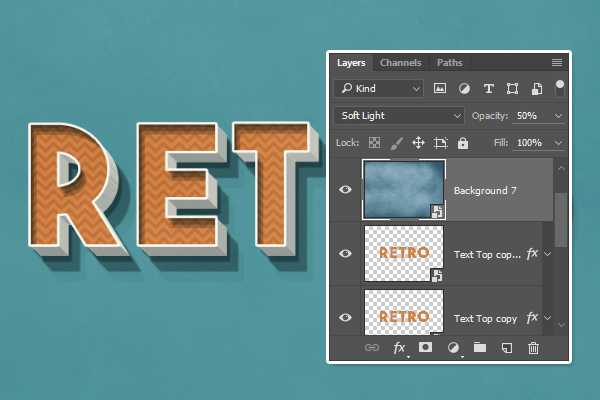Delete layer with the trash icon
This screenshot has height=400, width=600.
533,348
